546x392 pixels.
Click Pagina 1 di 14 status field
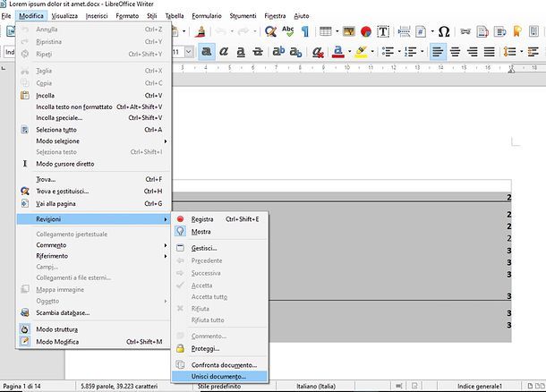coord(21,386)
